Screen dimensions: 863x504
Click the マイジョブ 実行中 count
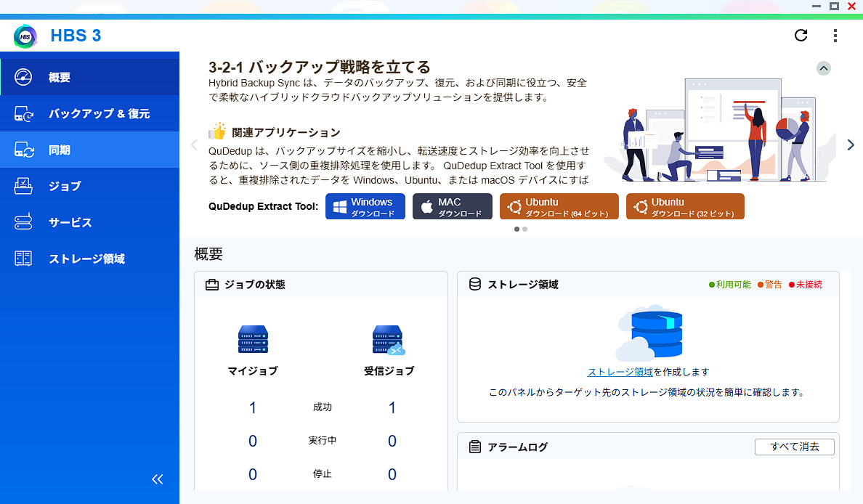tap(253, 442)
